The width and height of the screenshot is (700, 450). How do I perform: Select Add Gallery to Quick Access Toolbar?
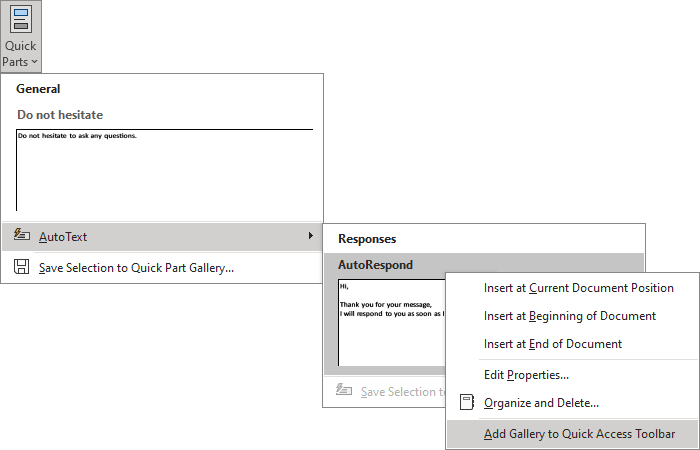[x=572, y=434]
